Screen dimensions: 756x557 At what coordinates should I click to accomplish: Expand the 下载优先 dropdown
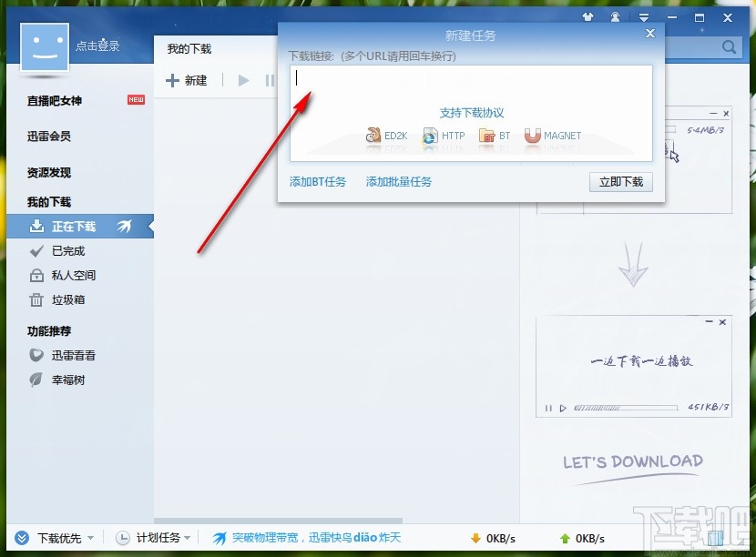[91, 538]
